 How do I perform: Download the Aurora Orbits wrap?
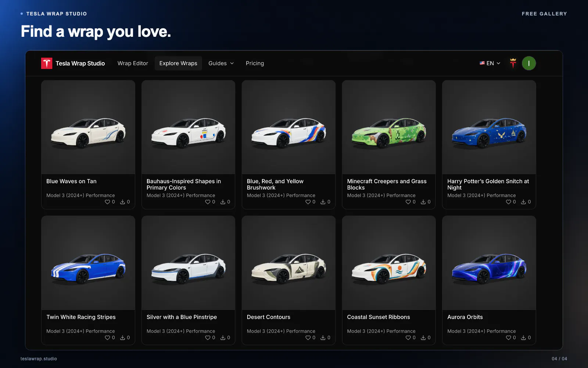tap(524, 338)
